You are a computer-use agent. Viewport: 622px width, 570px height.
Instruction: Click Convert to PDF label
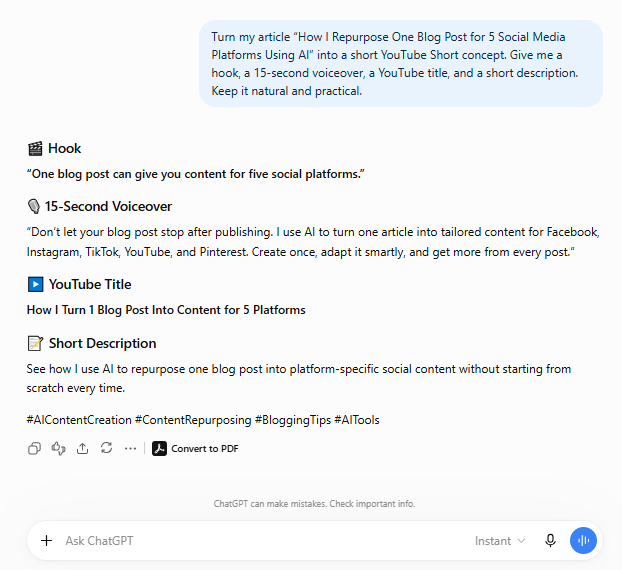tap(205, 449)
